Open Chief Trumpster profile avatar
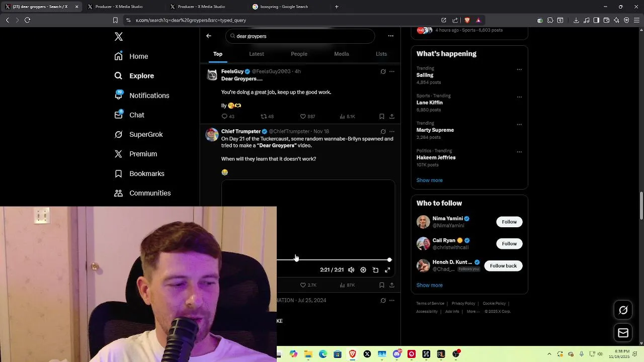Screen dimensions: 644x362 pos(212,135)
